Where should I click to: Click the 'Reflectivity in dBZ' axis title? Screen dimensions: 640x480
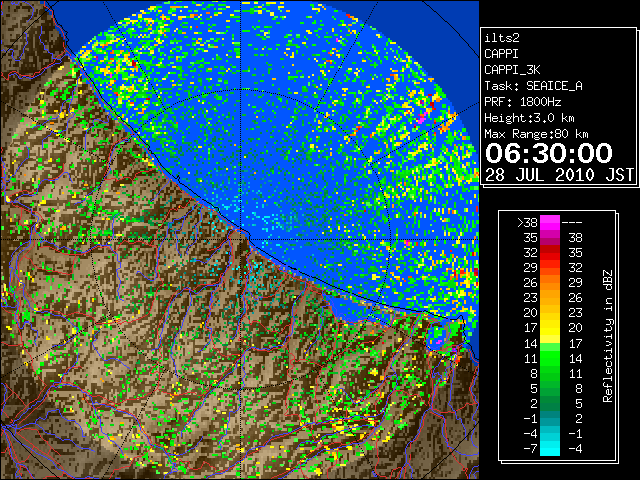click(608, 336)
